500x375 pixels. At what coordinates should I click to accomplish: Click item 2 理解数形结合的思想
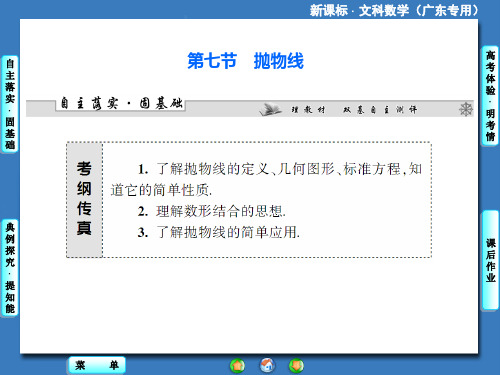(212, 211)
